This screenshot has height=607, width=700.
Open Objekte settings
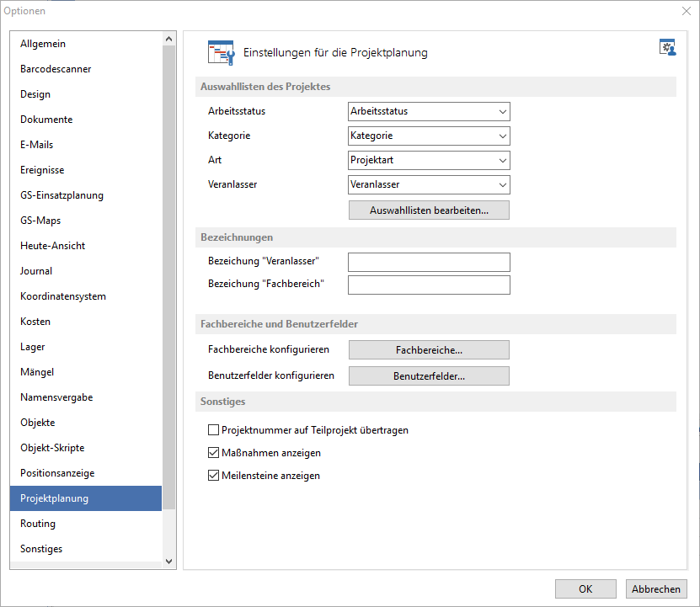[x=86, y=423]
